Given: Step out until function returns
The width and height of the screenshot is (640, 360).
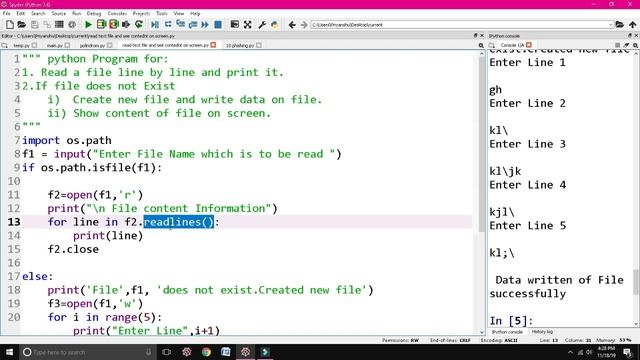Looking at the screenshot, I should click(x=193, y=24).
